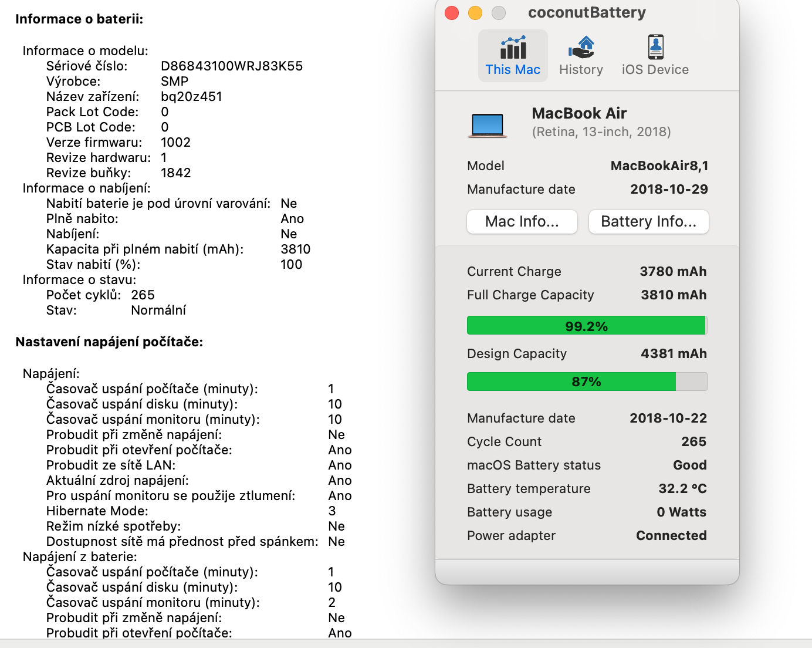Click the Battery usage value "0 Watts"
Image resolution: width=812 pixels, height=648 pixels.
[x=682, y=512]
